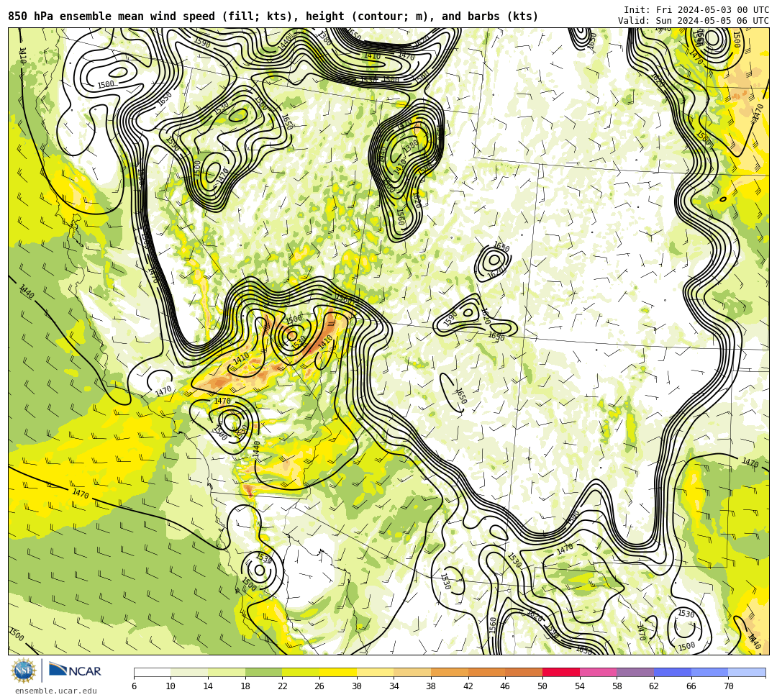Viewport: 777px width, 700px height.
Task: Click the Init: Fri 2024-05-03 00 UTC text
Action: (696, 10)
